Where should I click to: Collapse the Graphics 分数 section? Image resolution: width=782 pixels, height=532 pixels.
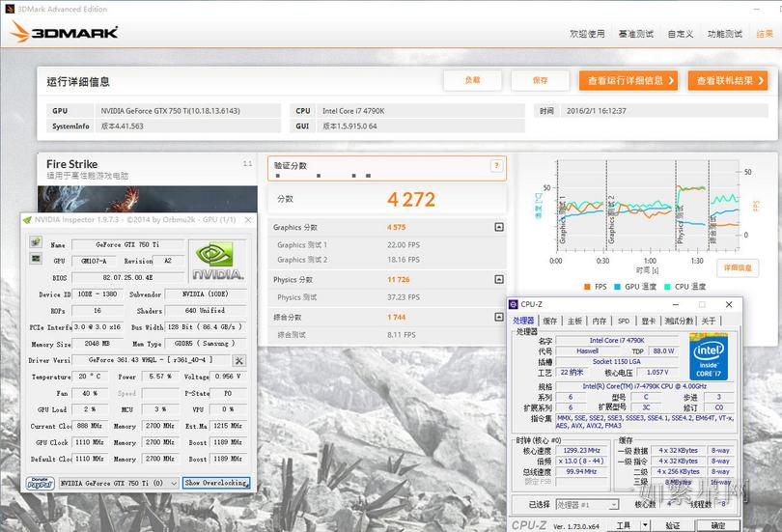tap(499, 227)
